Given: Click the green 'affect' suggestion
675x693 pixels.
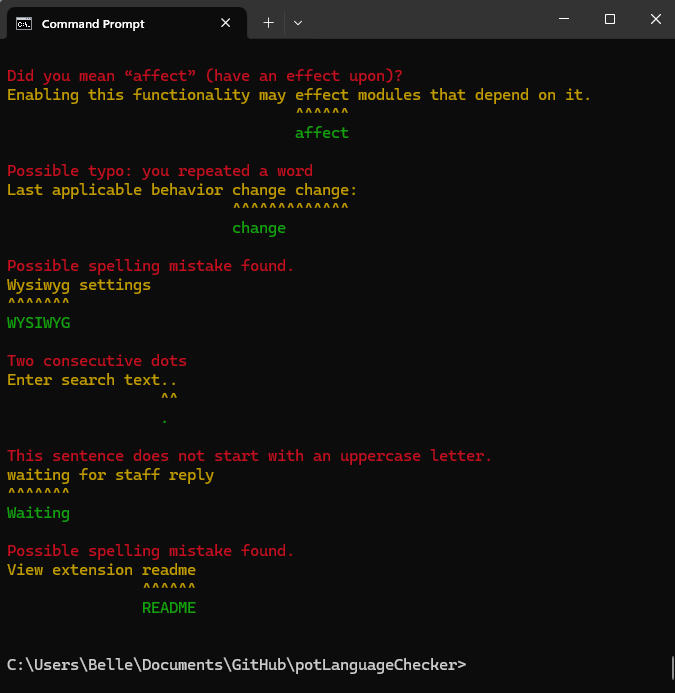Looking at the screenshot, I should [x=322, y=133].
